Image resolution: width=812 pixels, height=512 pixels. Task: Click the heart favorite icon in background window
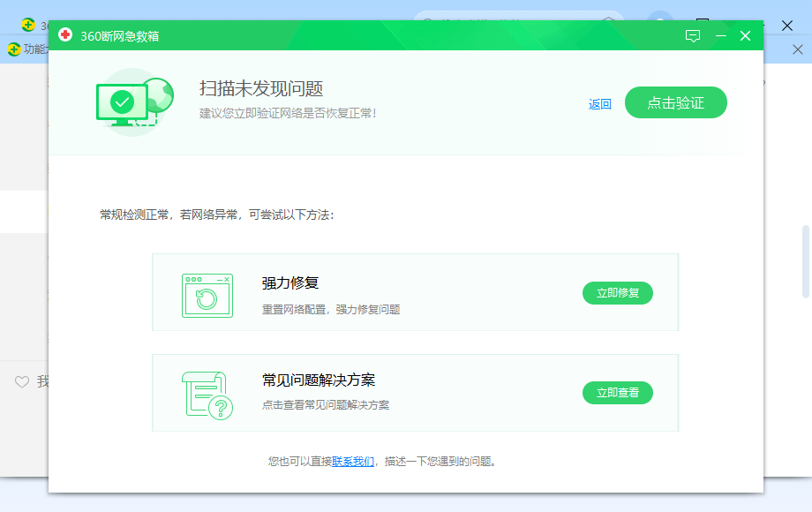coord(22,382)
